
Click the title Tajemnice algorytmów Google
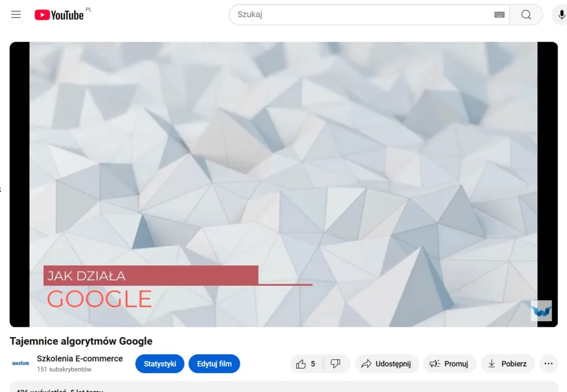coord(81,341)
